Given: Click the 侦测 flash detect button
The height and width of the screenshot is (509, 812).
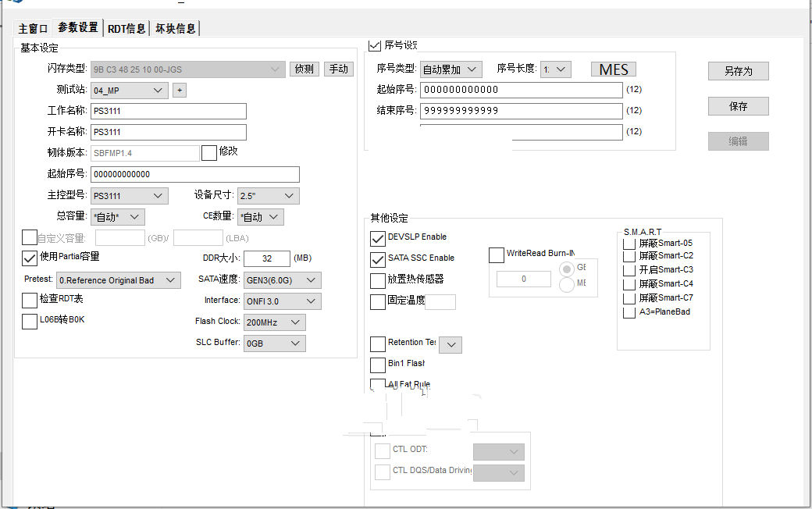Looking at the screenshot, I should (x=304, y=69).
